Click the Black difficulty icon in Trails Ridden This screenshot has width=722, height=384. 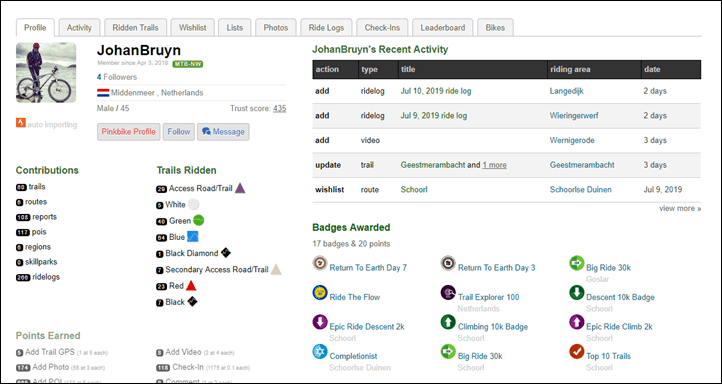tap(192, 302)
